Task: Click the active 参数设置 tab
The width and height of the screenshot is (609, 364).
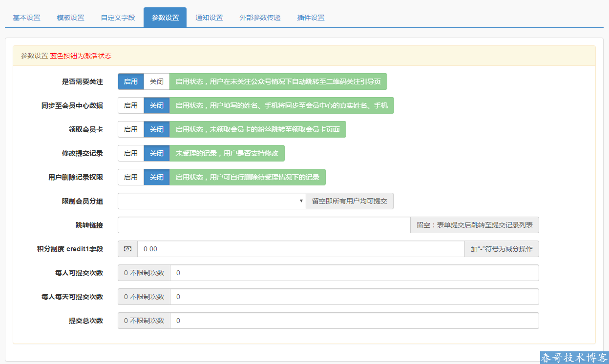Action: pos(165,17)
